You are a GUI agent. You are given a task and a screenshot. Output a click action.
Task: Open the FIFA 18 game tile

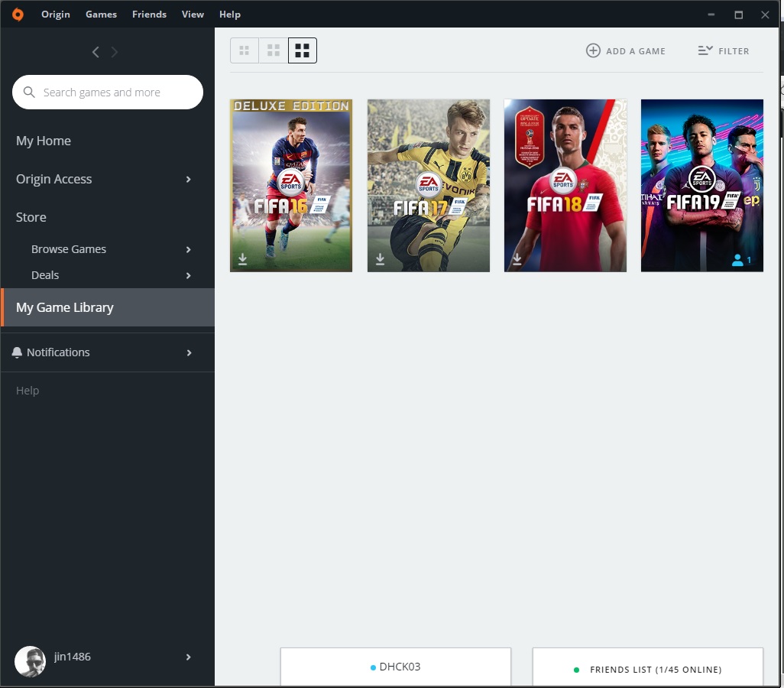click(x=565, y=186)
